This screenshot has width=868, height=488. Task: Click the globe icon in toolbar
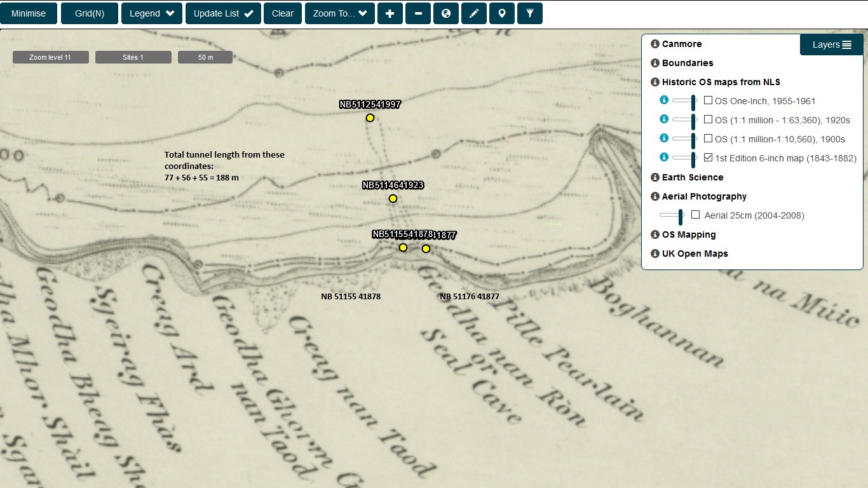[x=446, y=13]
